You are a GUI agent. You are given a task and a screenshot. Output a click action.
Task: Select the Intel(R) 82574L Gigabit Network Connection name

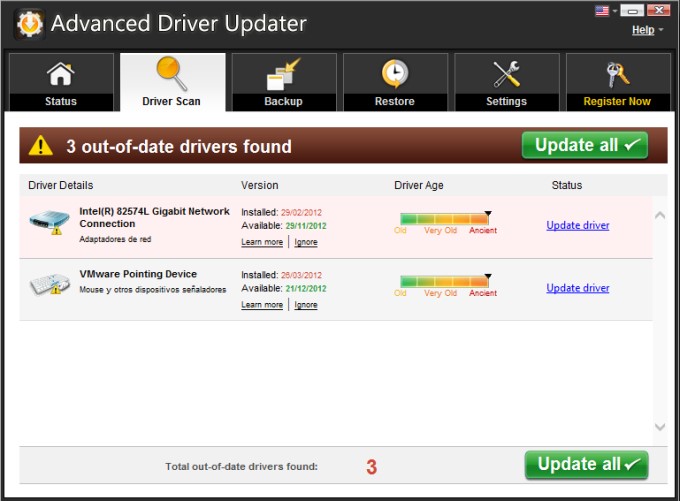point(154,217)
